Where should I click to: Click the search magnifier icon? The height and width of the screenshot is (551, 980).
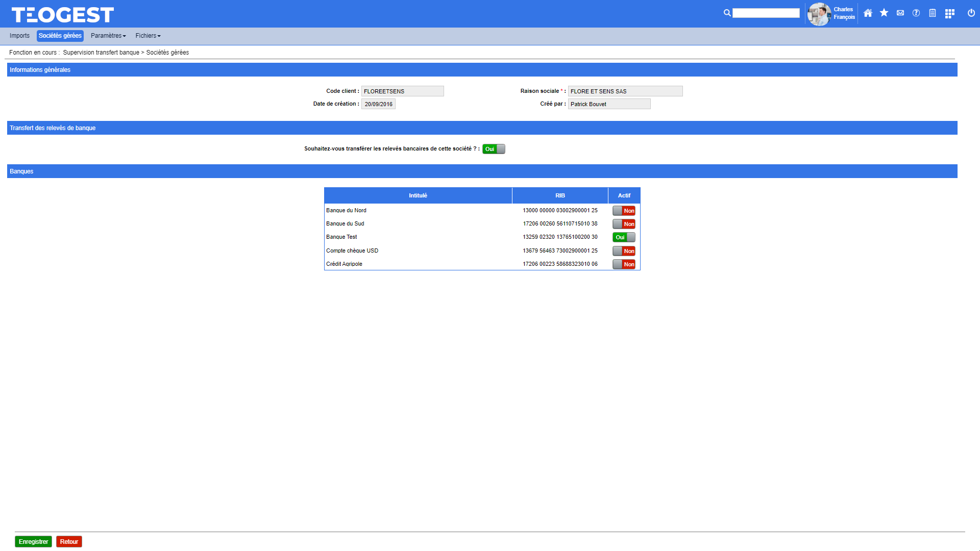click(727, 13)
